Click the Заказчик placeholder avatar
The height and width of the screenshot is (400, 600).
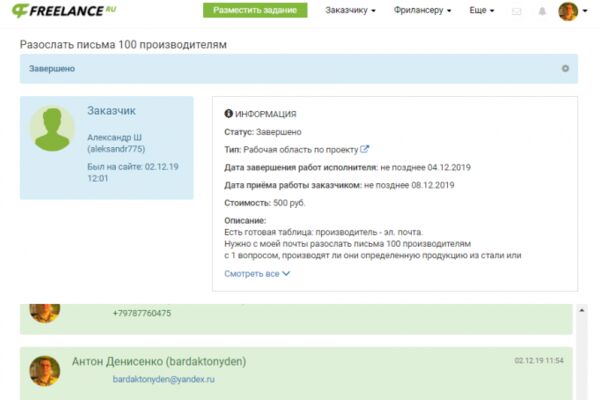52,129
